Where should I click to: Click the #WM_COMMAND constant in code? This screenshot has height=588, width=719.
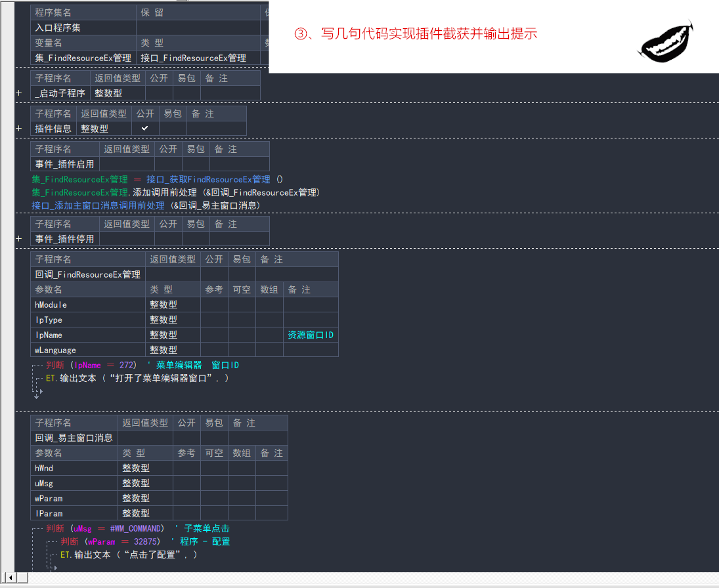[x=136, y=528]
